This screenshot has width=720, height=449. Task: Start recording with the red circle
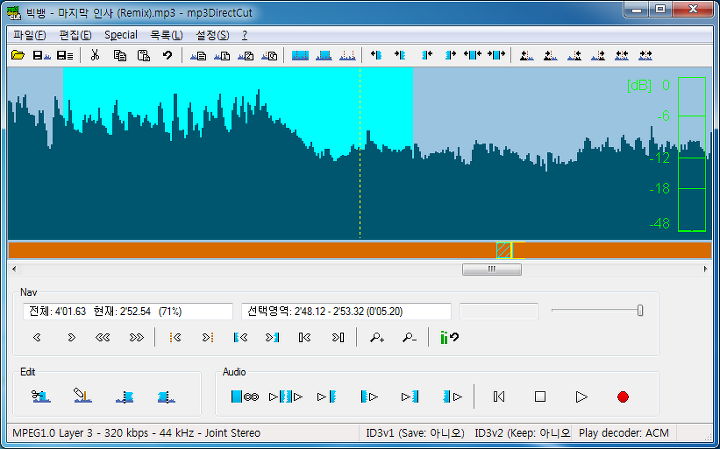tap(623, 397)
